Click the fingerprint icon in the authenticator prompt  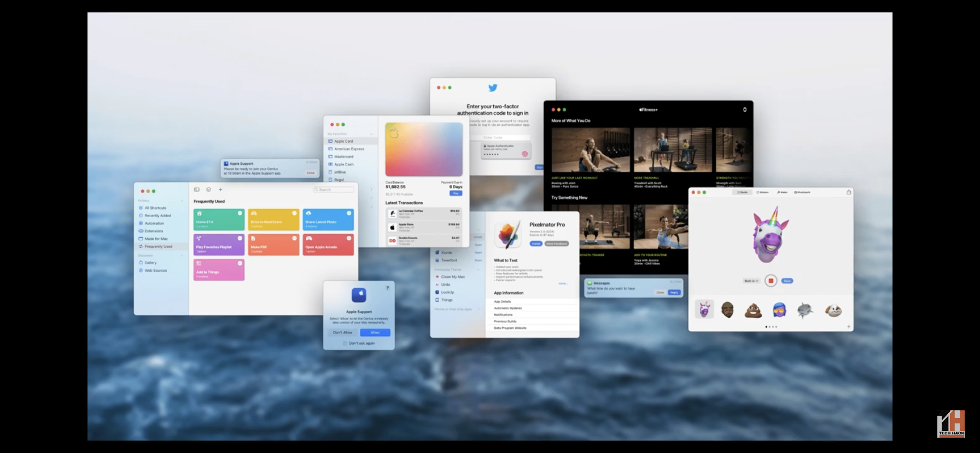tap(525, 154)
